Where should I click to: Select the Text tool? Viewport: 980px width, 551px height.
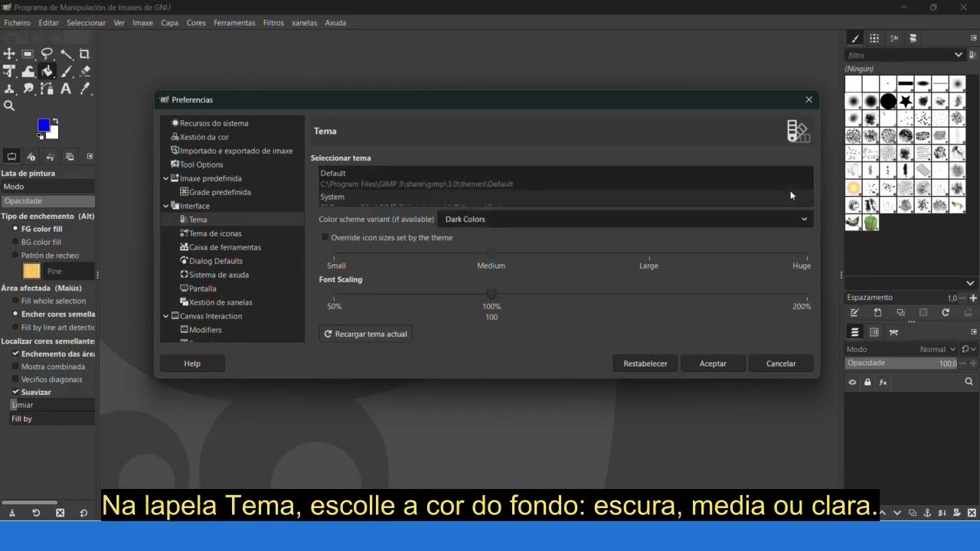(x=66, y=89)
